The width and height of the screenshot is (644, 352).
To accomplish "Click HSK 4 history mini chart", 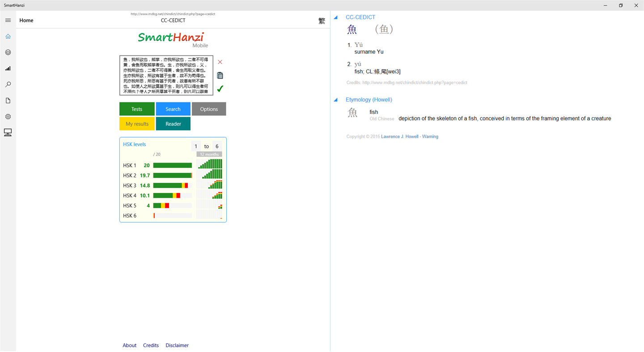I will pos(209,194).
